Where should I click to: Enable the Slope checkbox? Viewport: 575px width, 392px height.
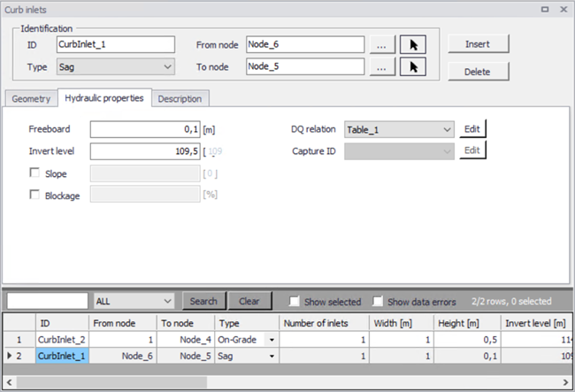34,173
